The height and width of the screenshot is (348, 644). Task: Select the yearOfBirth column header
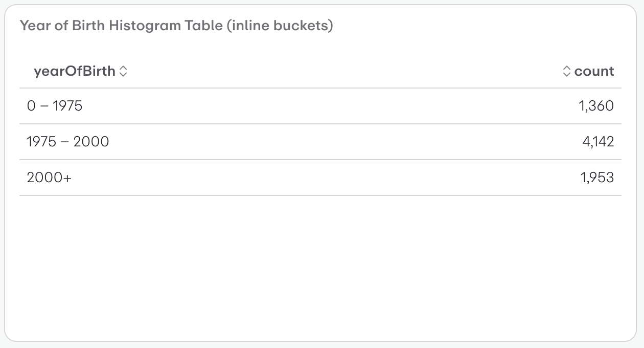tap(75, 71)
